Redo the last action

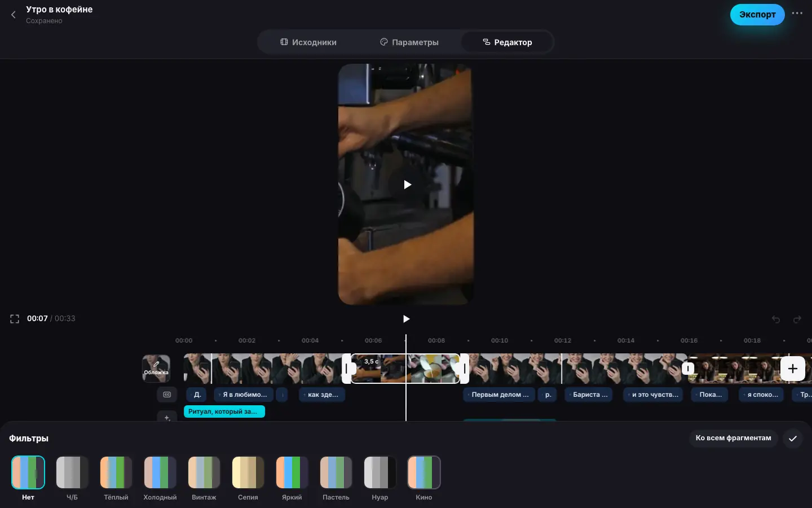[797, 319]
